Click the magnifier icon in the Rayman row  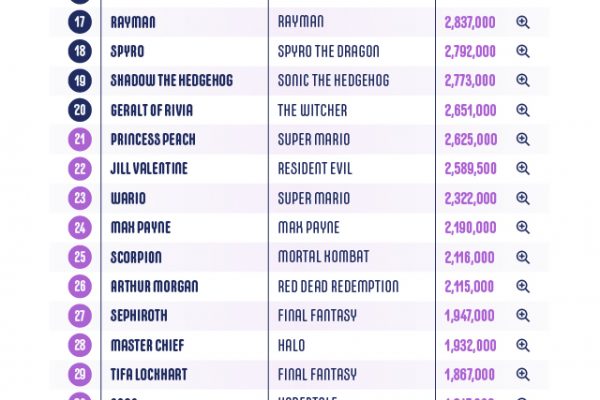523,22
